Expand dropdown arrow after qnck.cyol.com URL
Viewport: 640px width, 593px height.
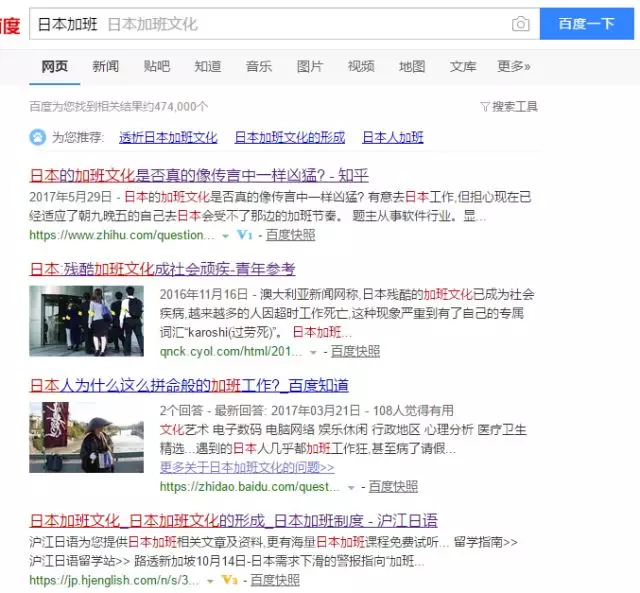coord(313,352)
